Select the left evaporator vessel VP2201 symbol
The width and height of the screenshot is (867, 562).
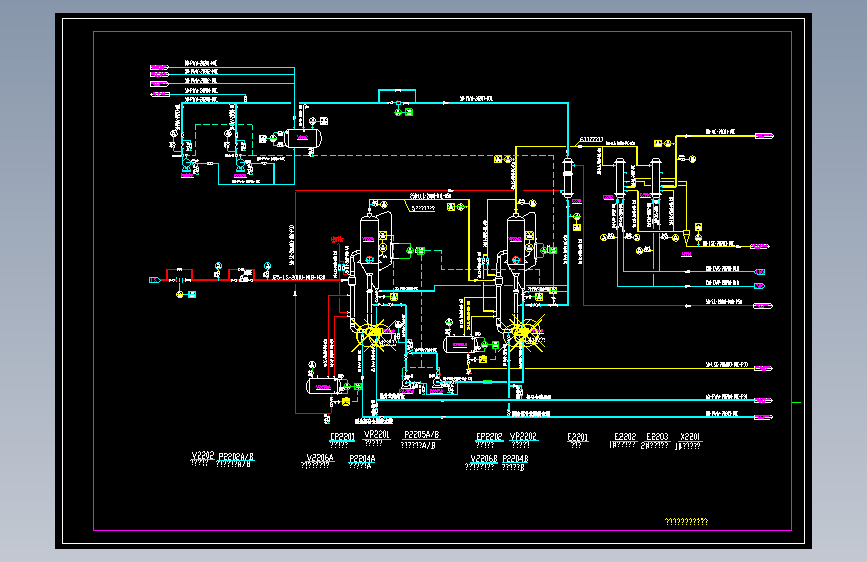369,241
